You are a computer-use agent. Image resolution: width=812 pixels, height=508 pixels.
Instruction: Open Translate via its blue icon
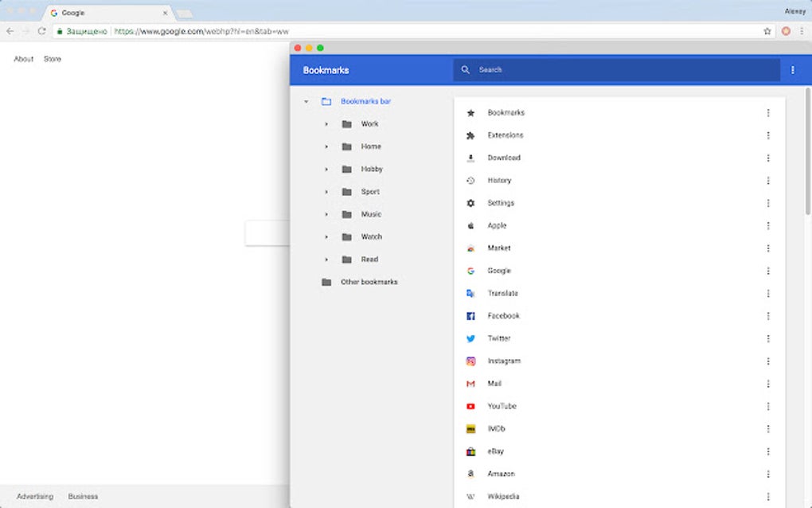470,293
